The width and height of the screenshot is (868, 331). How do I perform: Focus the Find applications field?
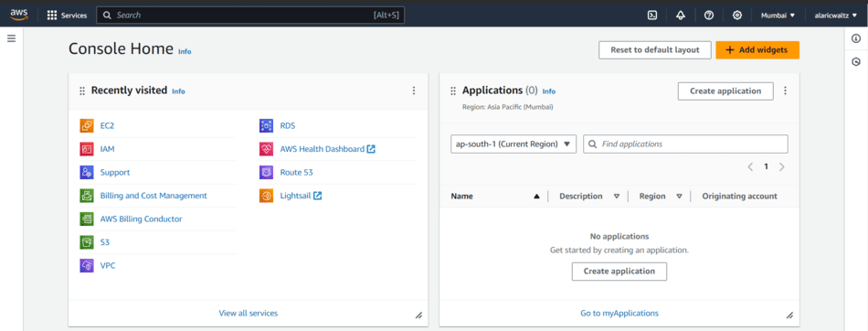click(x=685, y=144)
